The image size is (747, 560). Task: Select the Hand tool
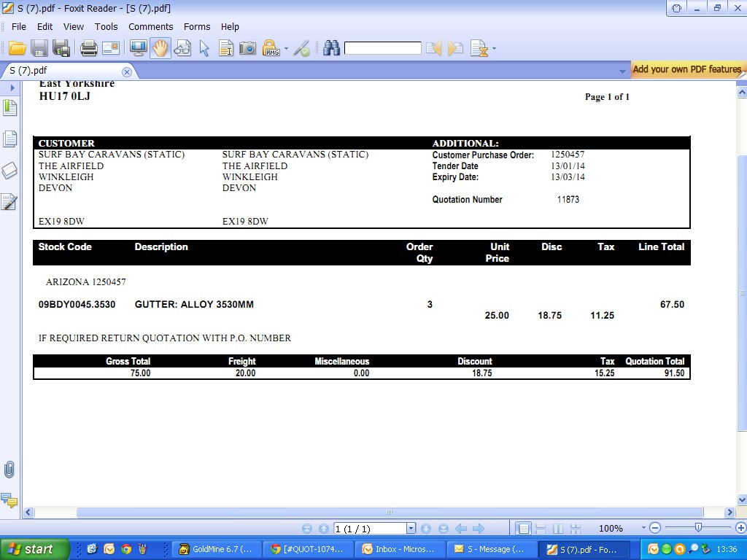160,49
